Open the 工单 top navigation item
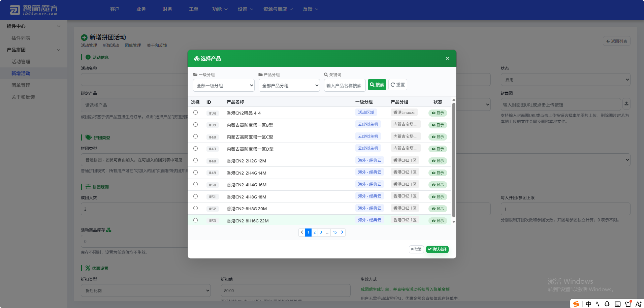 pyautogui.click(x=194, y=9)
